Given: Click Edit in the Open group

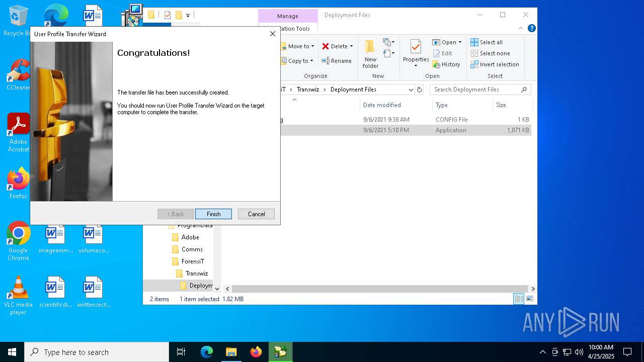Looking at the screenshot, I should 442,53.
